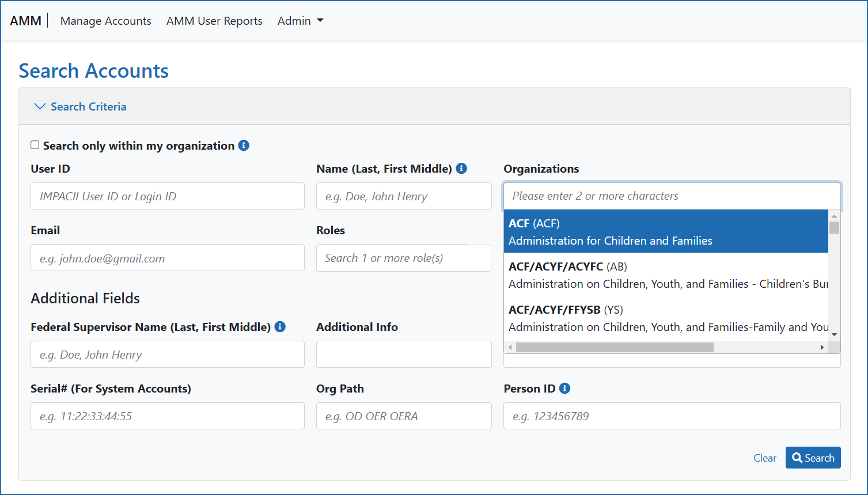Image resolution: width=868 pixels, height=495 pixels.
Task: Pick ACF/ACYF/FFYSB (YS) organization option
Action: [x=666, y=318]
